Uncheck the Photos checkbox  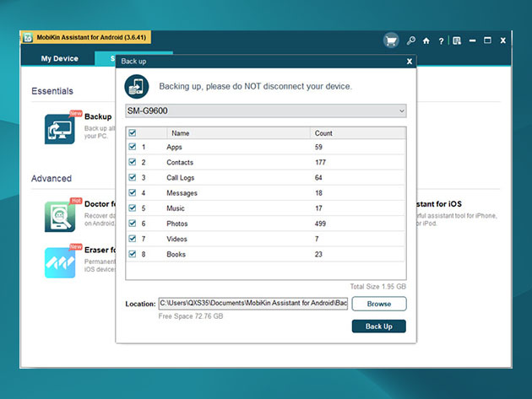pyautogui.click(x=133, y=223)
